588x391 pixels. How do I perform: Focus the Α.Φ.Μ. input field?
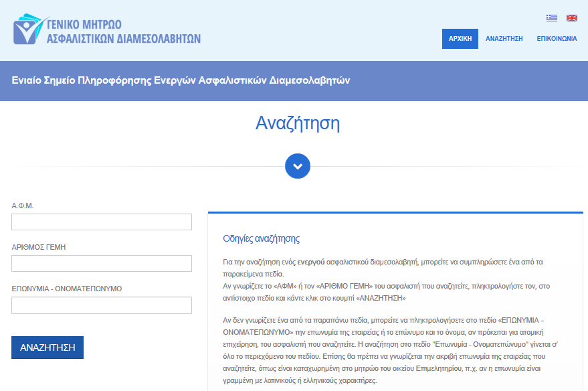pos(102,222)
